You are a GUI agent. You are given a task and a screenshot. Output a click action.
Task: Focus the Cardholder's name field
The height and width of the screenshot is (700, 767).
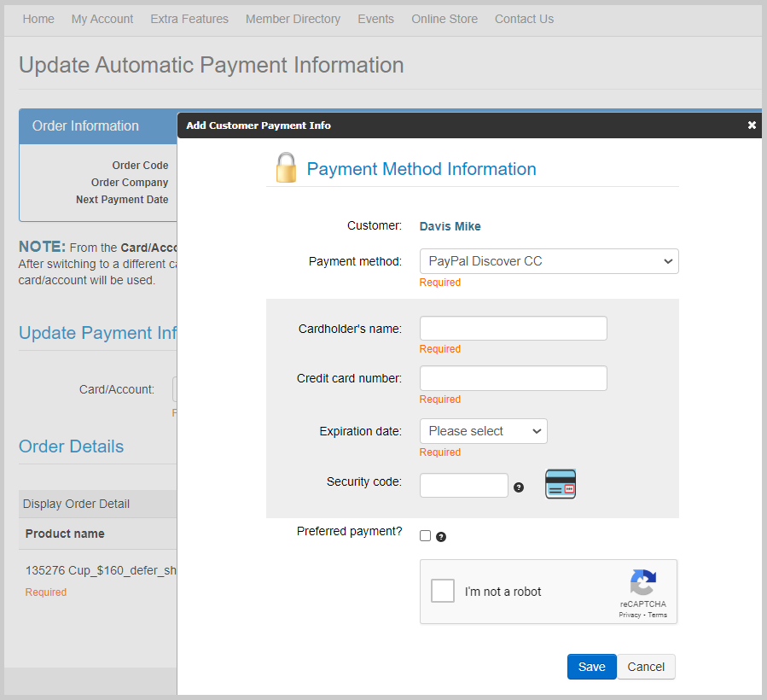[513, 329]
